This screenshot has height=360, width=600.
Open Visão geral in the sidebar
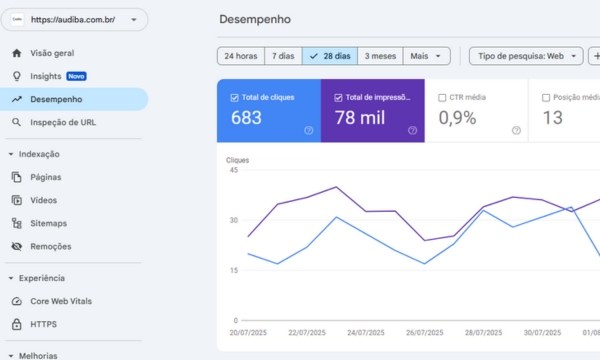74,53
